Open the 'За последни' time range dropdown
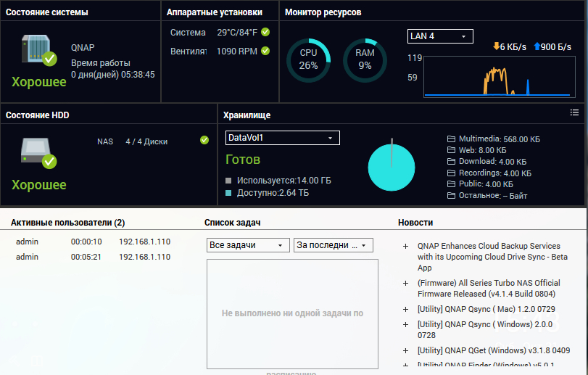This screenshot has height=375, width=588. point(334,245)
